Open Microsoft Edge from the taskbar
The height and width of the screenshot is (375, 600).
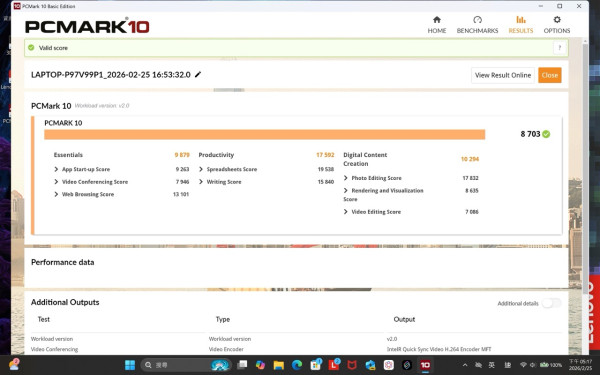[x=297, y=365]
